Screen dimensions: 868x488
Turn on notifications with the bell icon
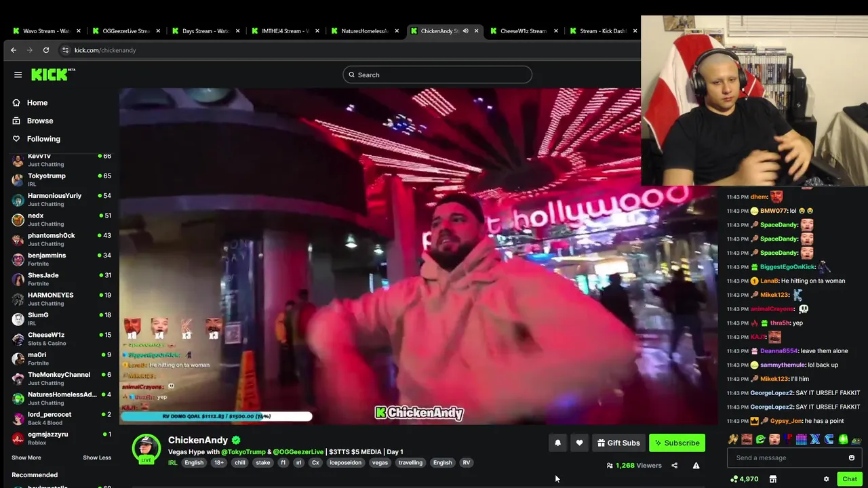(x=557, y=443)
